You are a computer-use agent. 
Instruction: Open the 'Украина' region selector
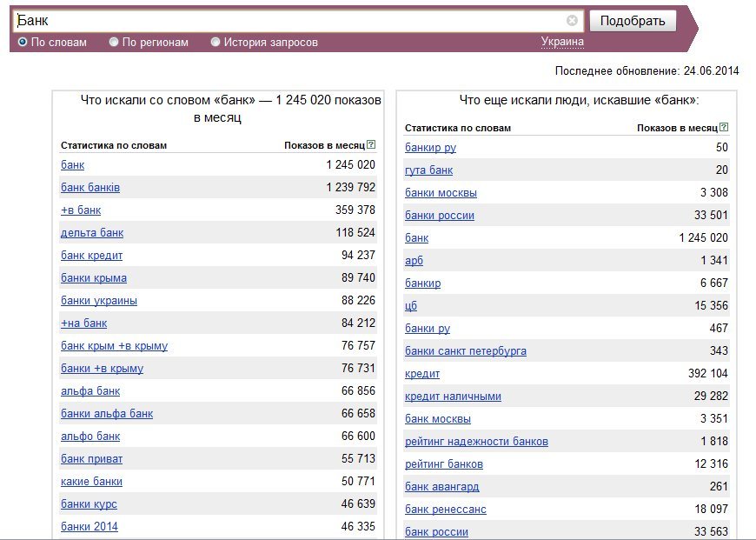coord(562,42)
